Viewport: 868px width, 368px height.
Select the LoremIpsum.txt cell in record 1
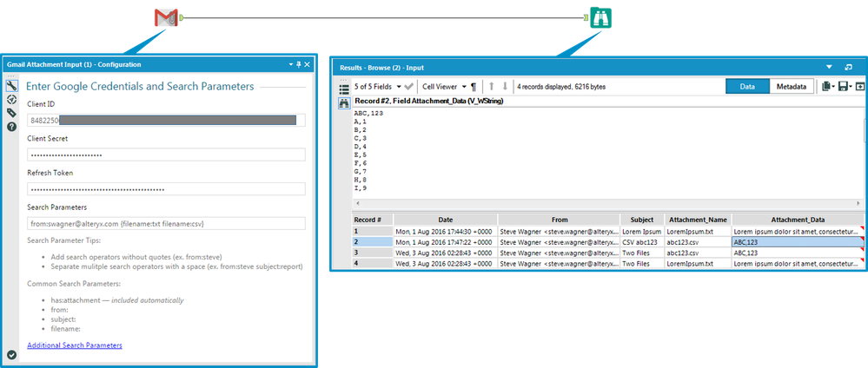[x=698, y=232]
